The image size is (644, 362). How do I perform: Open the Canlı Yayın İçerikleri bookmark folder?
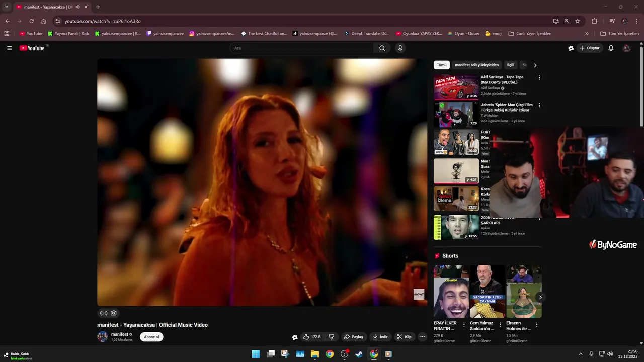pos(530,34)
